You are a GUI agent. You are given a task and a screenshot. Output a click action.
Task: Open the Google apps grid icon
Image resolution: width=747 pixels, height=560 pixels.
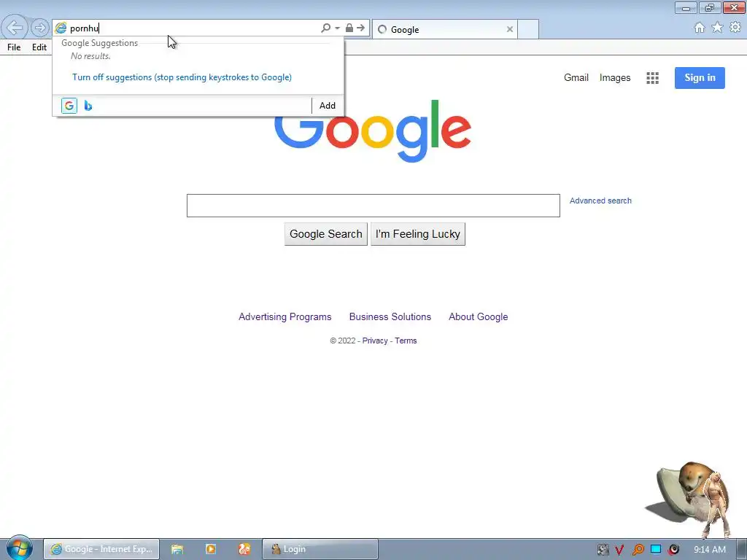tap(653, 78)
